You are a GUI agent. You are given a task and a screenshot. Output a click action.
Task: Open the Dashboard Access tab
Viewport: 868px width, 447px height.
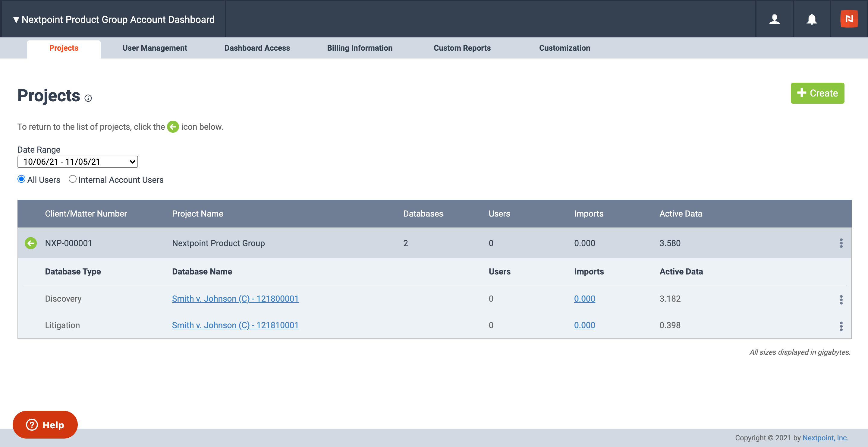click(x=257, y=48)
